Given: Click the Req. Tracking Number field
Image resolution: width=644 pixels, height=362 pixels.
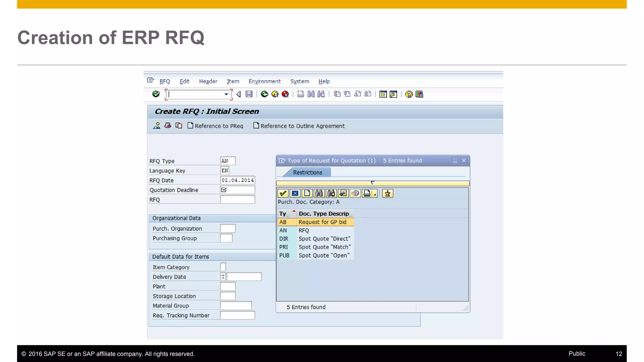Looking at the screenshot, I should [237, 315].
